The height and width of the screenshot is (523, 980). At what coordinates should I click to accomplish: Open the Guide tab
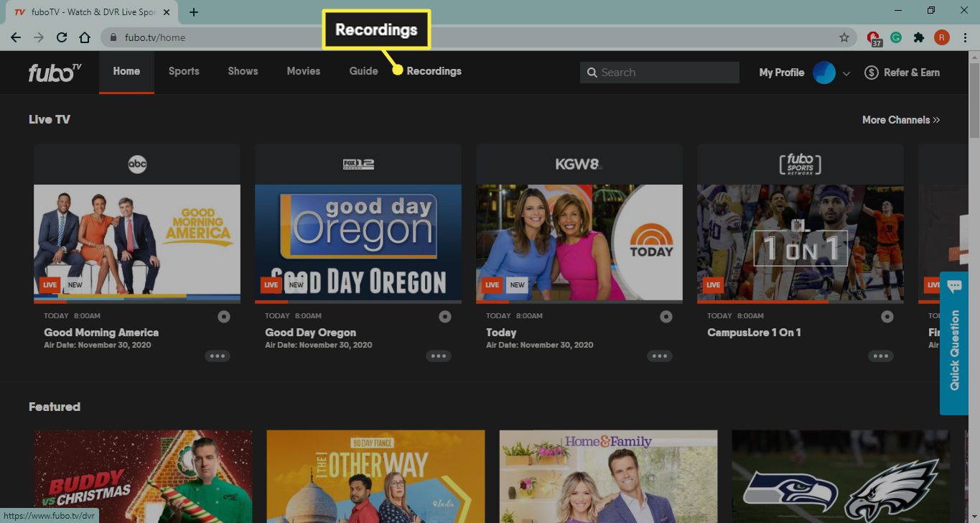pos(363,71)
